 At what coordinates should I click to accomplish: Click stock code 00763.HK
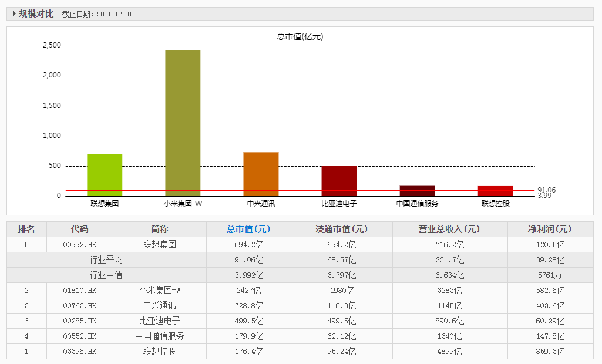[x=80, y=306]
